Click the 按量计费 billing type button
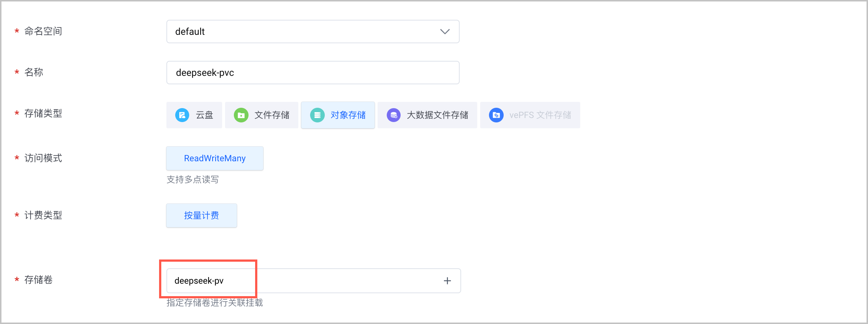Screen dimensions: 868x324 tap(202, 216)
